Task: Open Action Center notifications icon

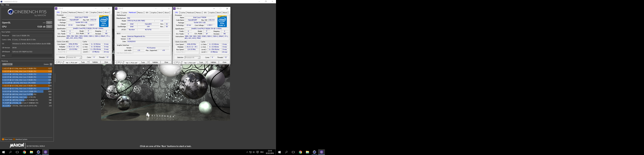Action: pyautogui.click(x=257, y=152)
